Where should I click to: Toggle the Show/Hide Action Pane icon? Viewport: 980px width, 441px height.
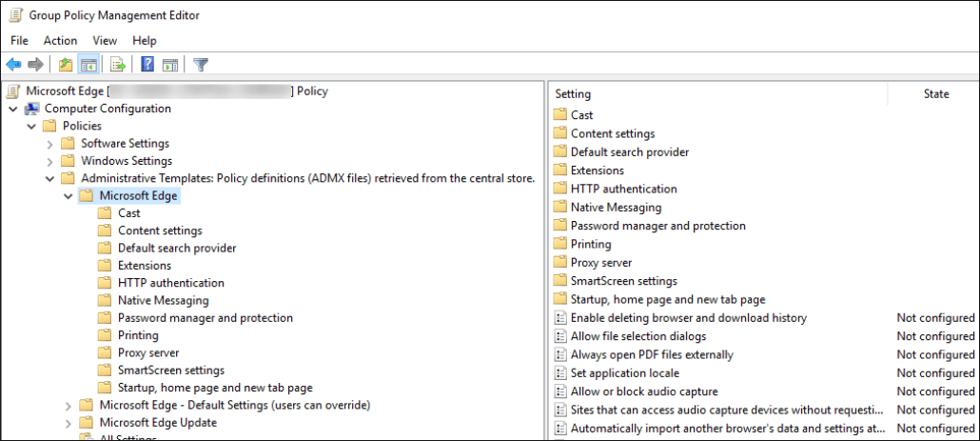(x=170, y=65)
